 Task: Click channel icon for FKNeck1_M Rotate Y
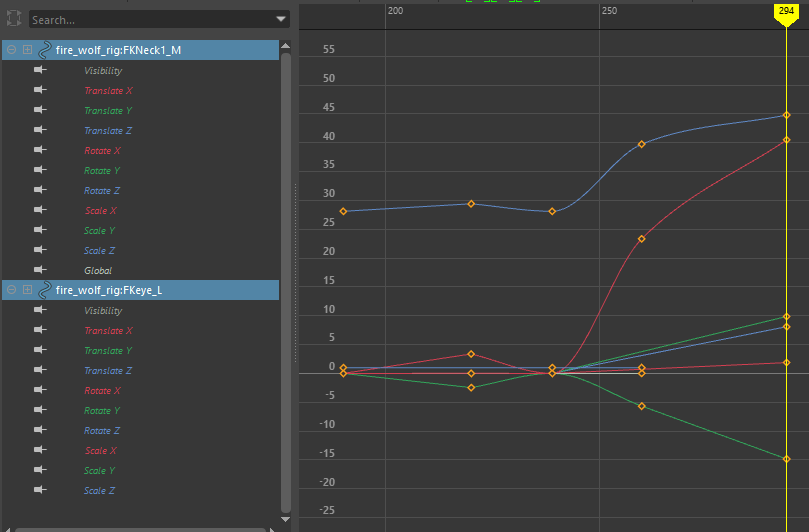click(x=40, y=170)
